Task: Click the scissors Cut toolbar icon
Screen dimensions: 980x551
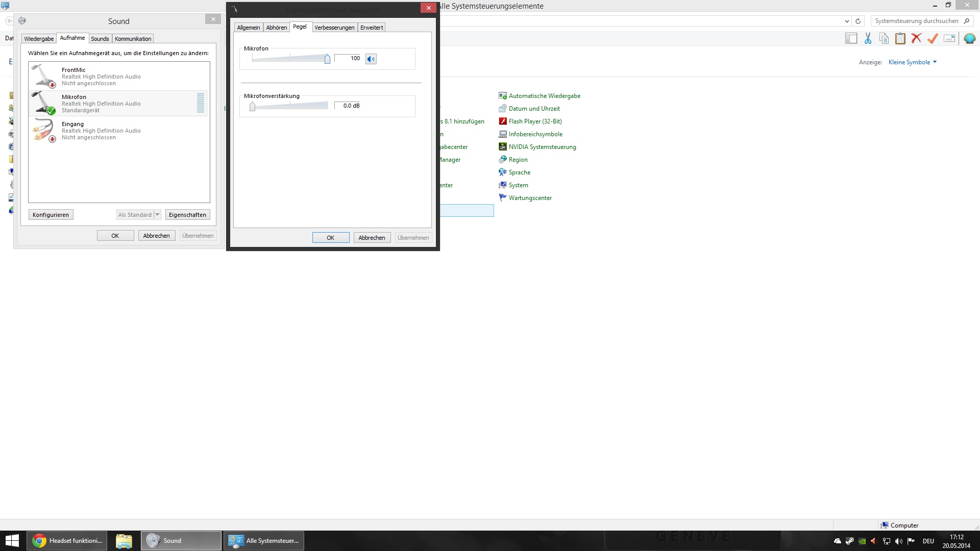Action: 868,38
